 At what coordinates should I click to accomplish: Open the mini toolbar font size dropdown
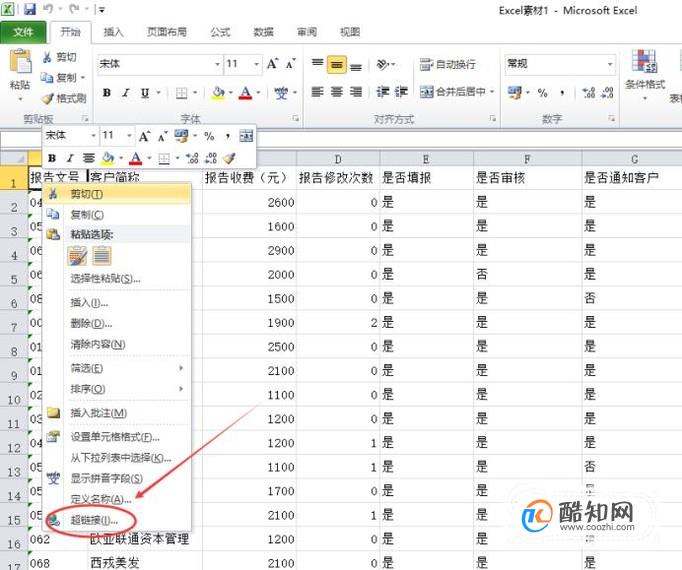click(x=129, y=136)
